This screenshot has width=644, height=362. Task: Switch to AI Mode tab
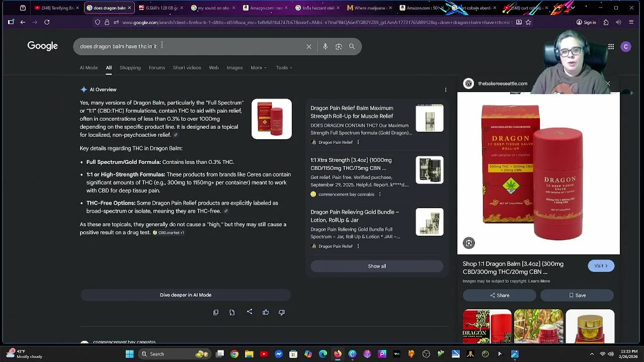[89, 68]
